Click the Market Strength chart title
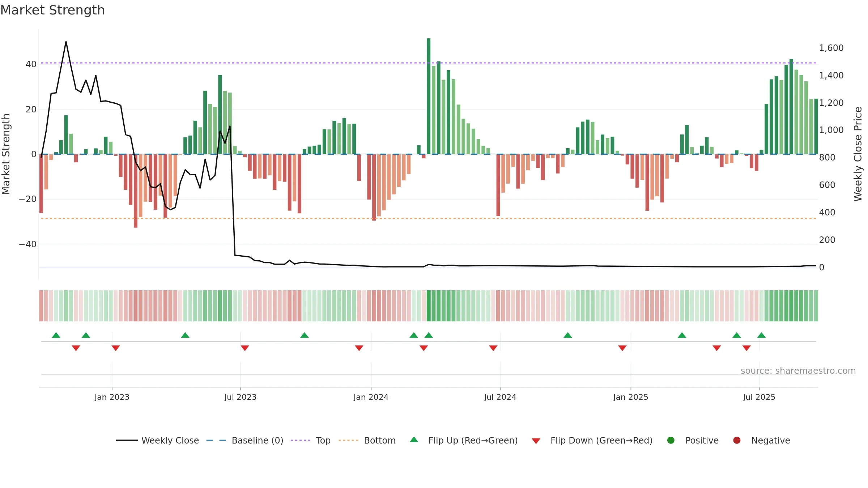Viewport: 868px width, 488px height. pyautogui.click(x=52, y=10)
